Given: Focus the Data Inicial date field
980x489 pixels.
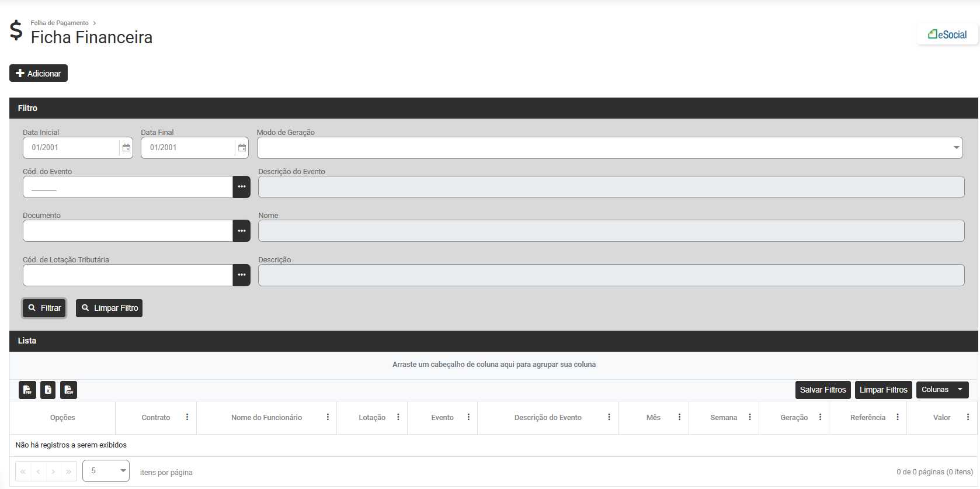Looking at the screenshot, I should click(x=71, y=148).
